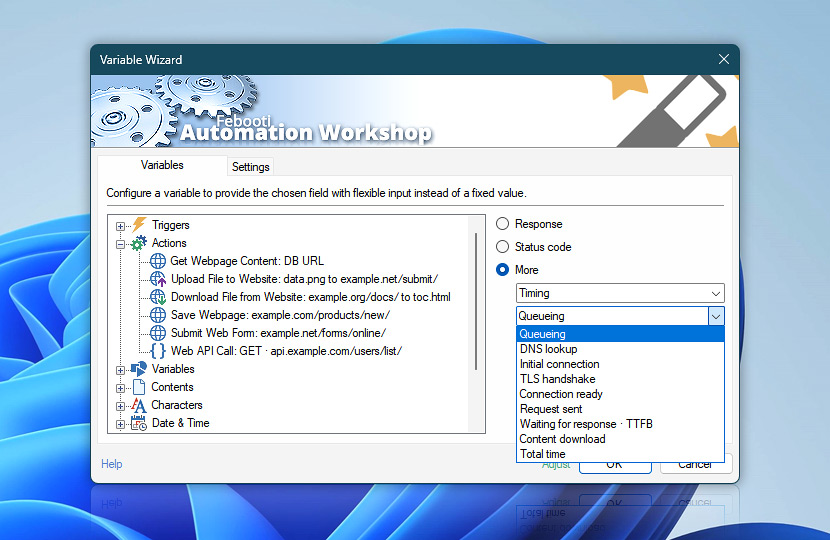Select the Status code radio button
This screenshot has height=540, width=830.
502,247
